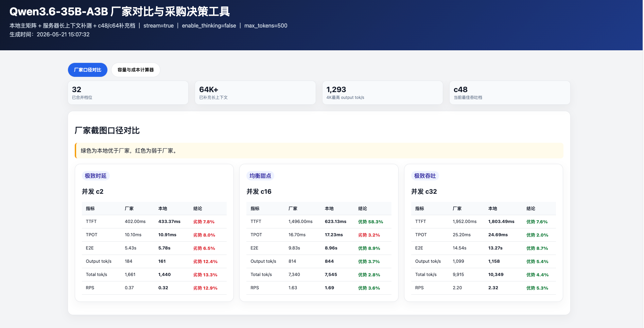This screenshot has width=644, height=328.
Task: Click the stream=true parameter in header
Action: click(158, 26)
